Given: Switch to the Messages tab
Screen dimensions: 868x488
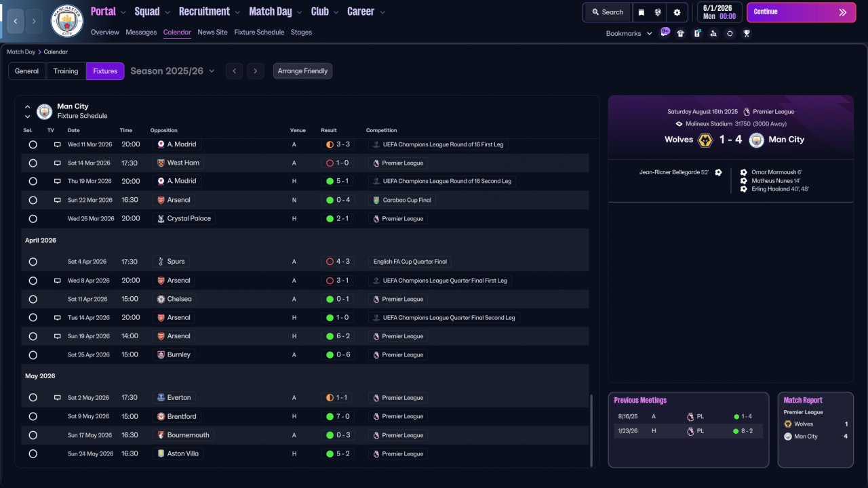Looking at the screenshot, I should tap(141, 32).
